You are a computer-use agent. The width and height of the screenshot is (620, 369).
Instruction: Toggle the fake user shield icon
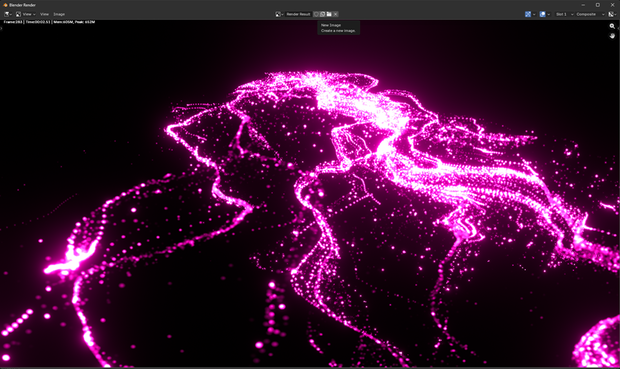(x=316, y=14)
